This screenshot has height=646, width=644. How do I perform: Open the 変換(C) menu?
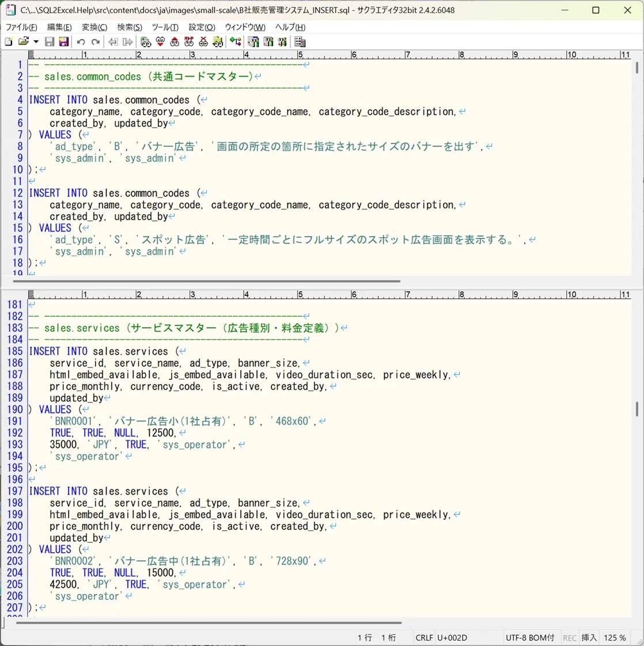point(94,27)
